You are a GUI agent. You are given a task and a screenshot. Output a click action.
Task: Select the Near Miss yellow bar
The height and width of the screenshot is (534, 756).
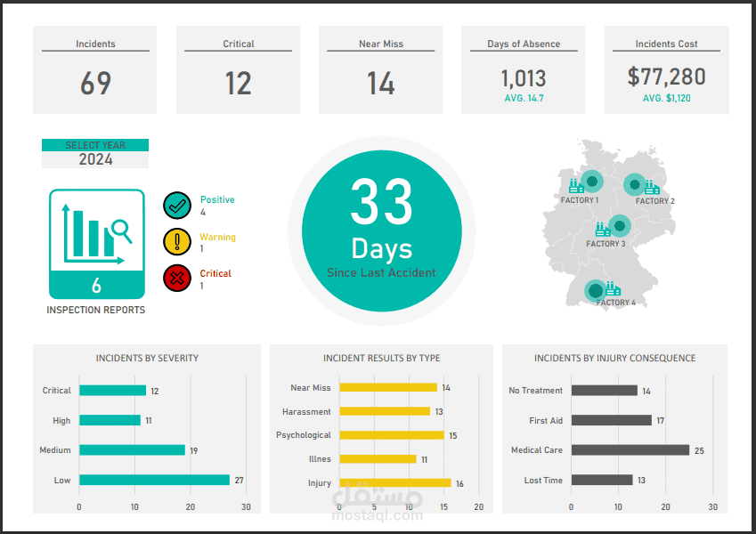click(x=388, y=387)
